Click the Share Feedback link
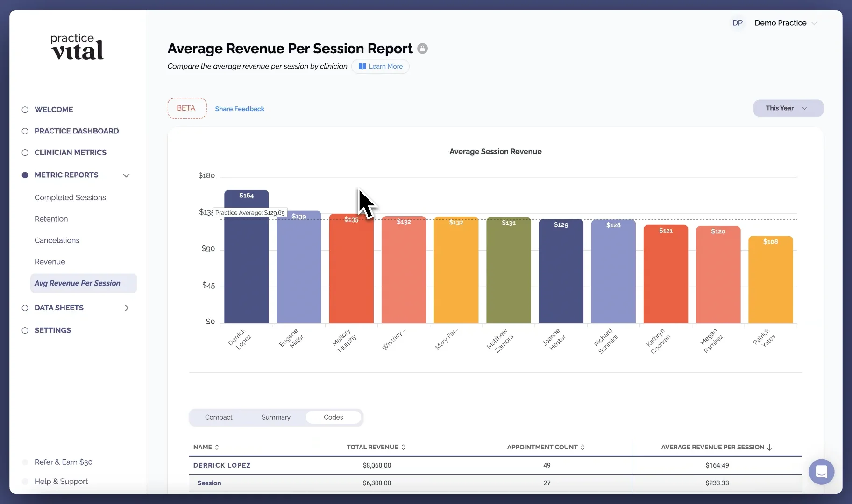 click(x=240, y=108)
